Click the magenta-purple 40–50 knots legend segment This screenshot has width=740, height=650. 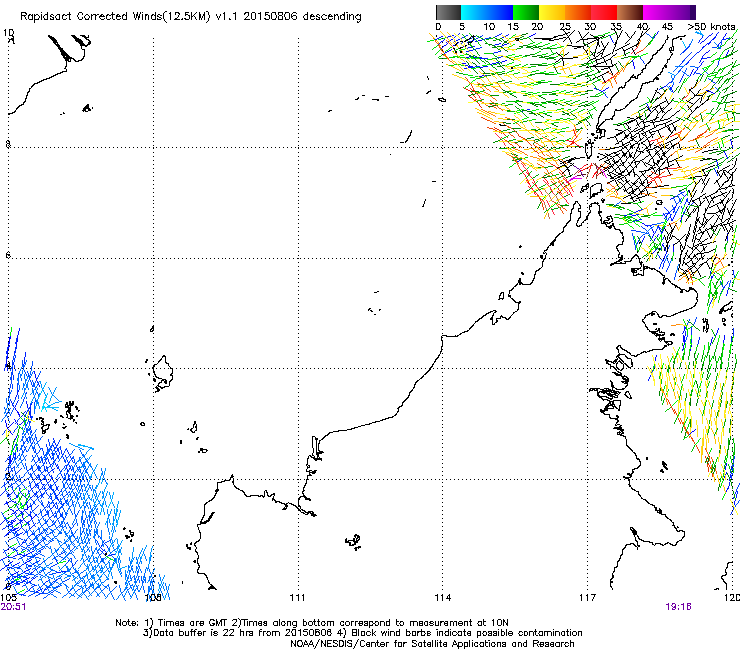[669, 12]
